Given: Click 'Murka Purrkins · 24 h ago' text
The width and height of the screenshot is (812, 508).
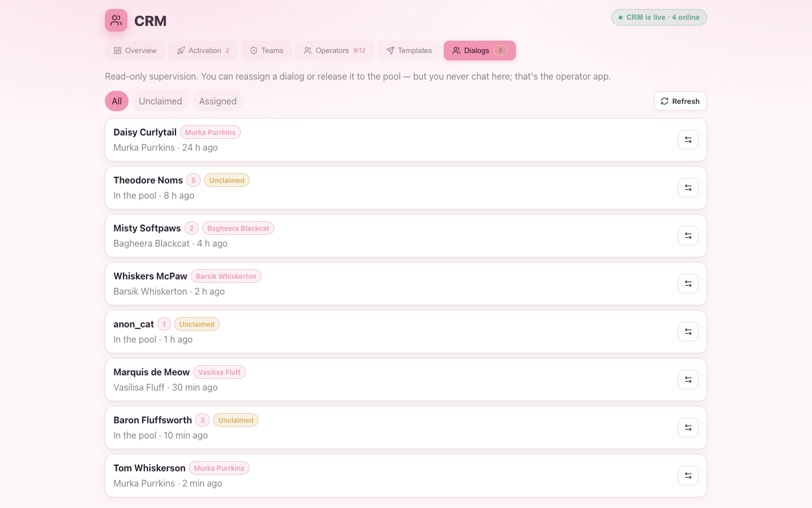Looking at the screenshot, I should 166,147.
